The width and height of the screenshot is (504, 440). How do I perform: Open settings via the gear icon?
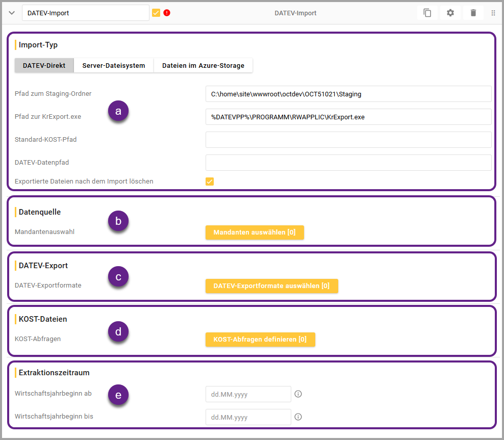pyautogui.click(x=450, y=13)
